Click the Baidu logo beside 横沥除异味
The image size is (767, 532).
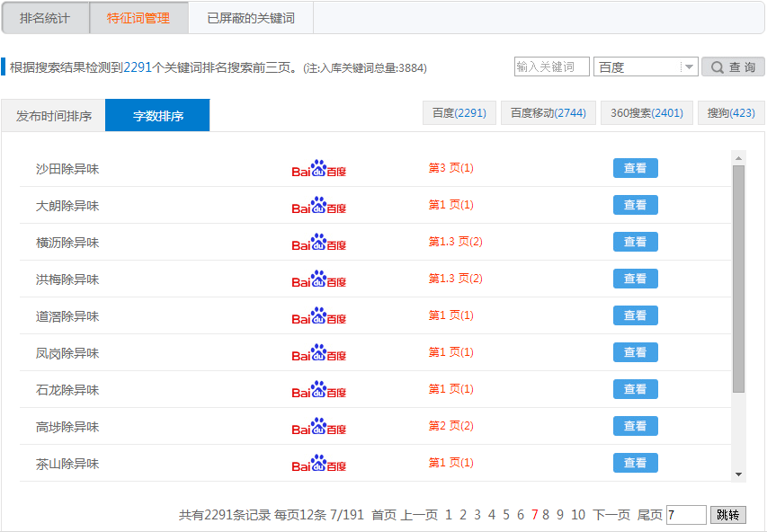(318, 243)
